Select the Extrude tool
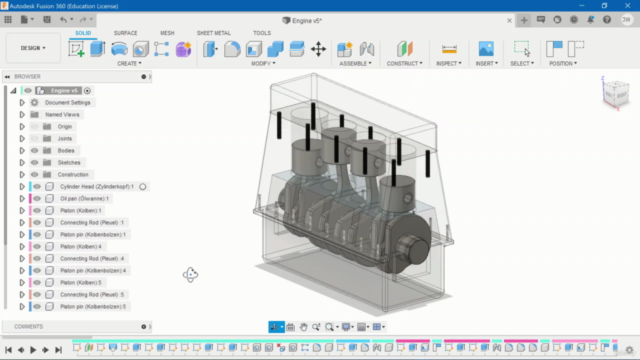This screenshot has height=360, width=640. [x=98, y=49]
